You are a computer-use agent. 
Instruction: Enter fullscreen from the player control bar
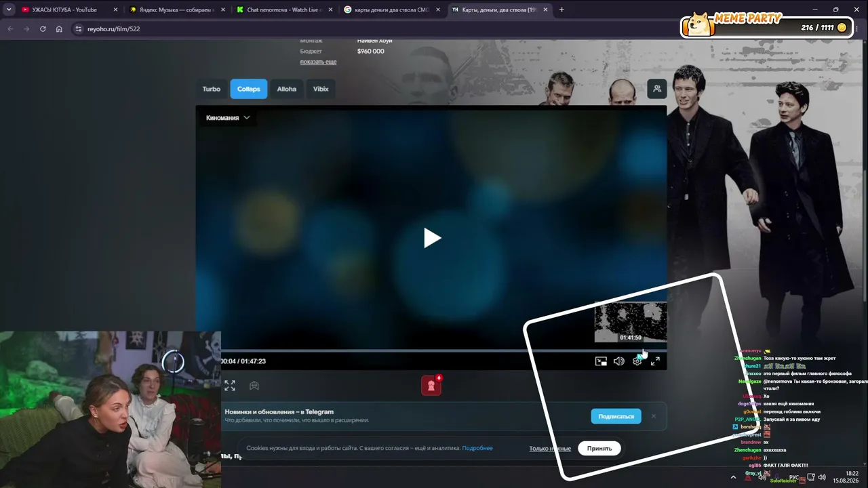pyautogui.click(x=655, y=361)
